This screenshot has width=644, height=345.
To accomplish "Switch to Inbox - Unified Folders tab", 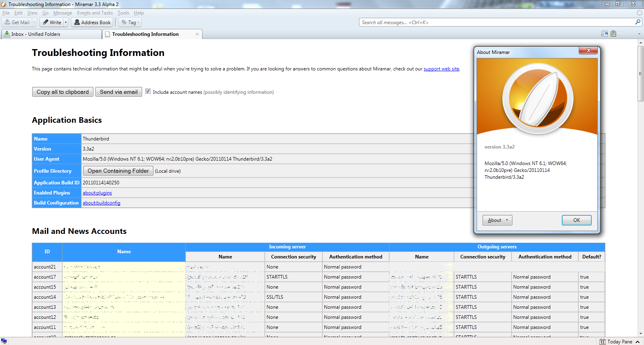I will 52,34.
